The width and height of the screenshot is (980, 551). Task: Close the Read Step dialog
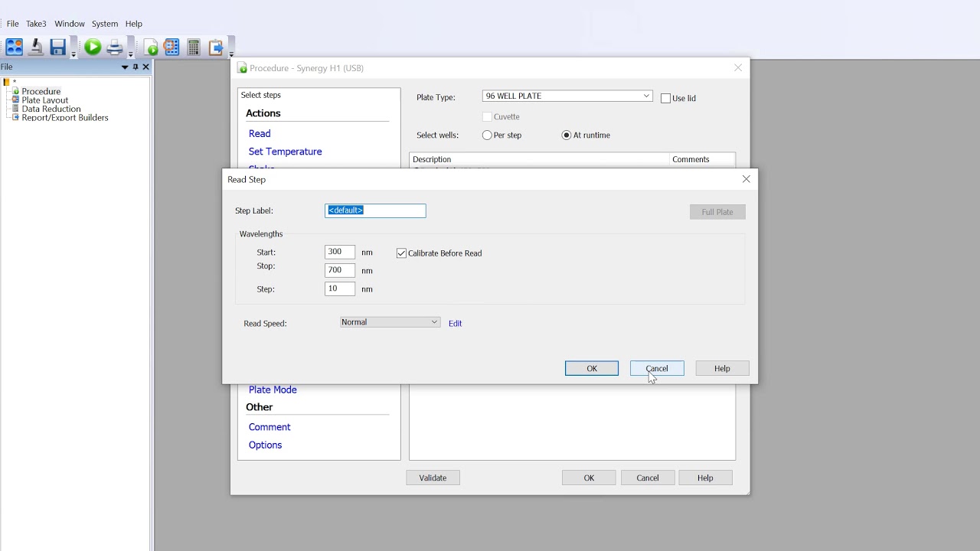746,179
